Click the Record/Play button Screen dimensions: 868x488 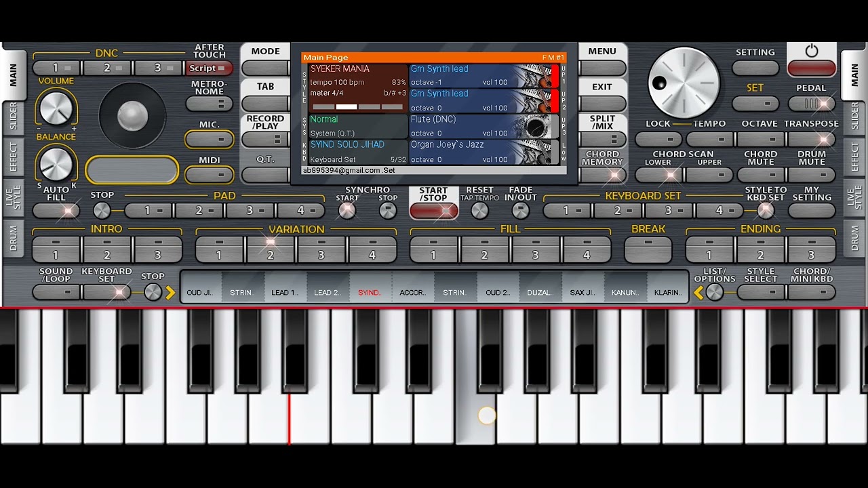[265, 139]
